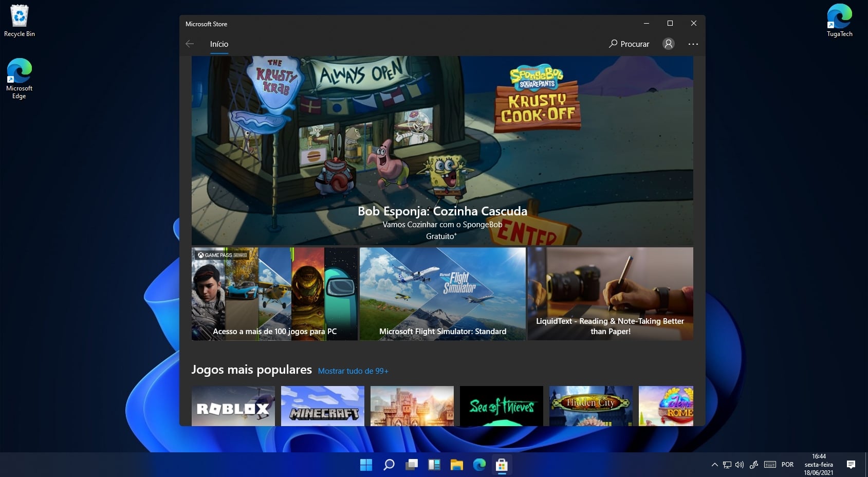Click Microsoft Store taskbar icon
This screenshot has height=477, width=868.
pos(502,465)
